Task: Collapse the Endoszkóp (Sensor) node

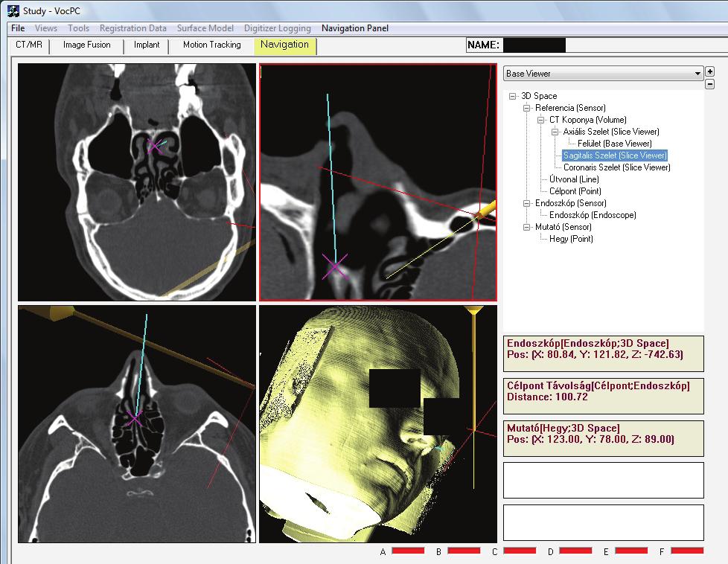Action: 526,203
